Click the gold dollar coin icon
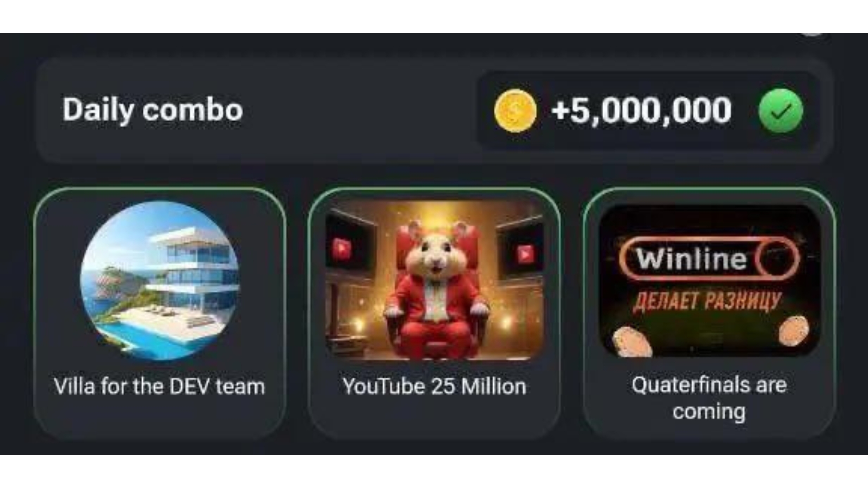This screenshot has width=868, height=488. tap(515, 111)
